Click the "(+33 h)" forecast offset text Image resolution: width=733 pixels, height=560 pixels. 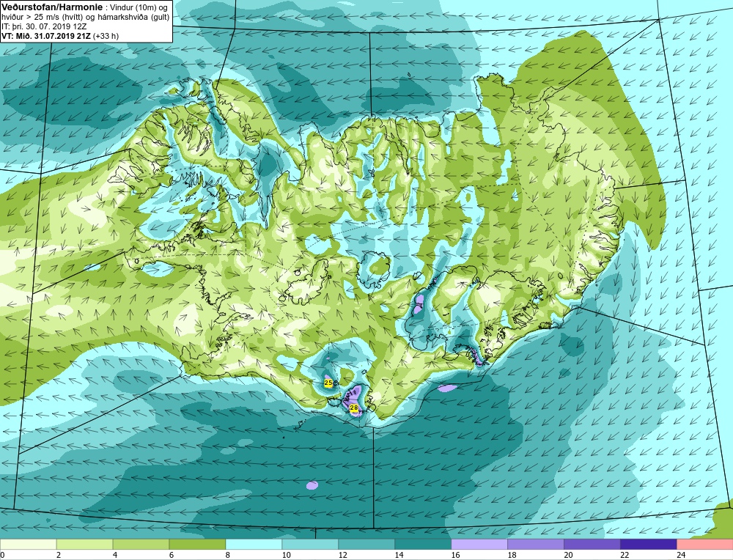click(106, 36)
